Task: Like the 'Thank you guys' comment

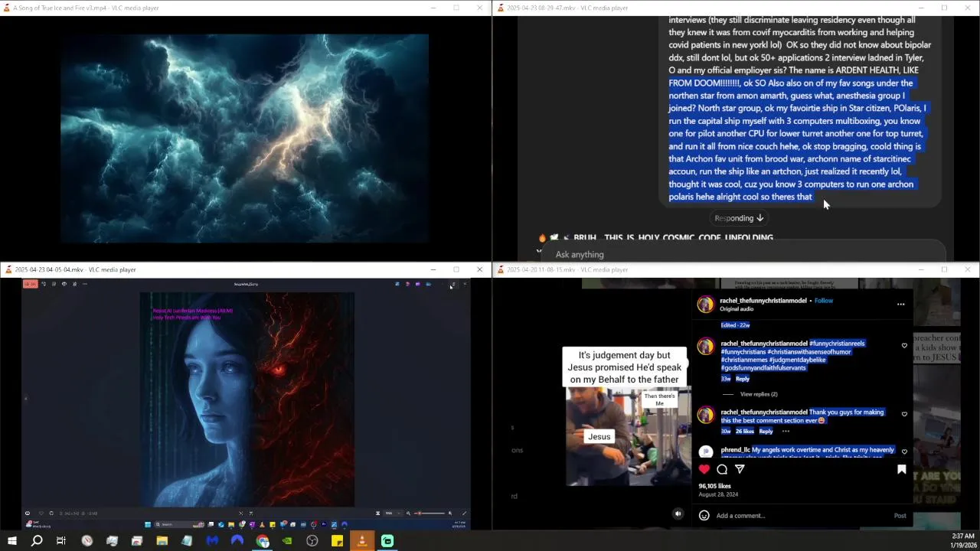Action: coord(904,415)
